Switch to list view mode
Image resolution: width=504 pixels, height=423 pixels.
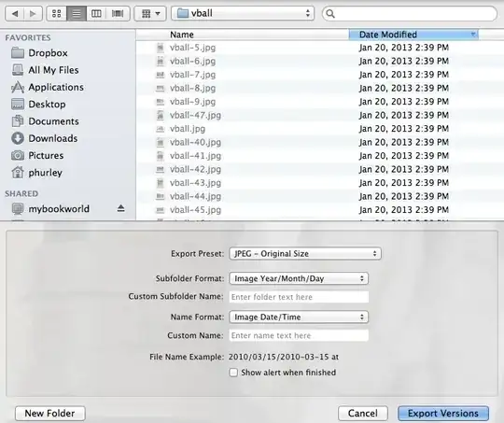coord(77,13)
